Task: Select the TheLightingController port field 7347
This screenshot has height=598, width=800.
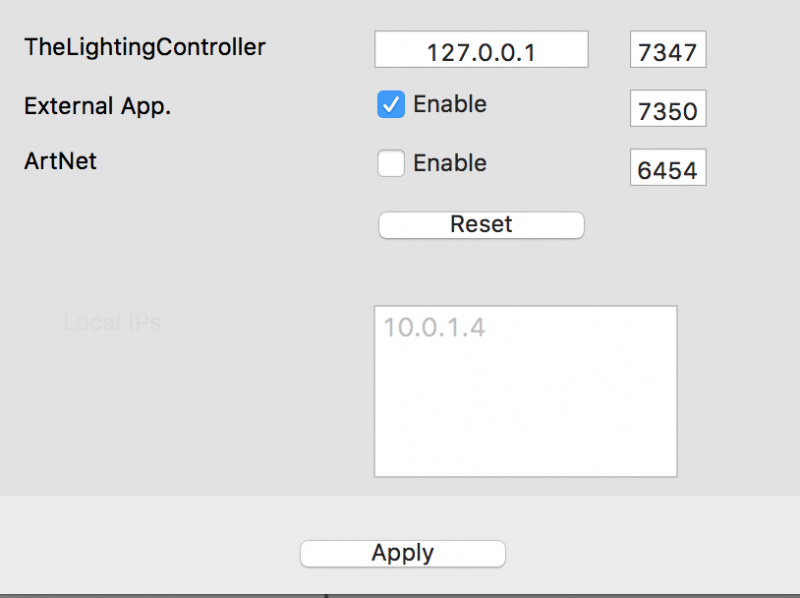Action: 668,49
